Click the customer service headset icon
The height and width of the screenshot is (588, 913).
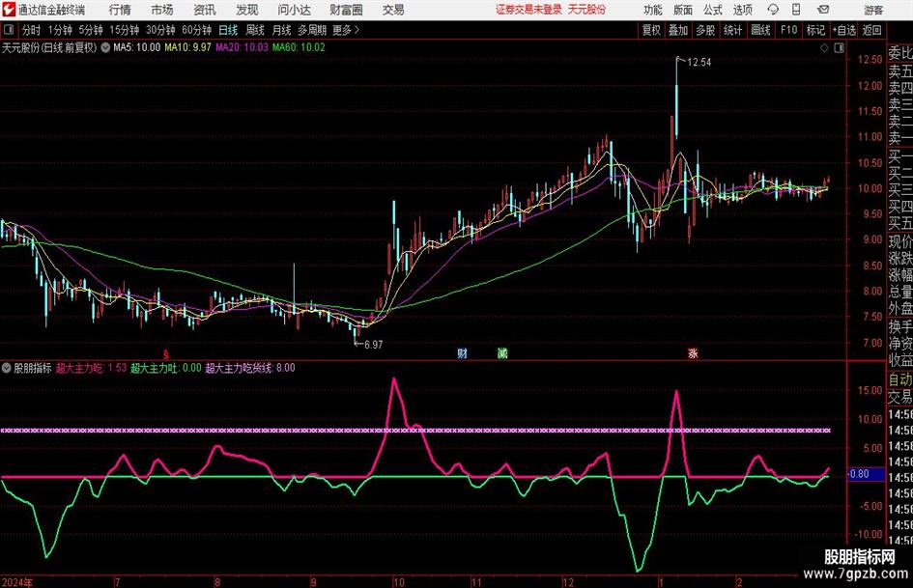click(773, 10)
